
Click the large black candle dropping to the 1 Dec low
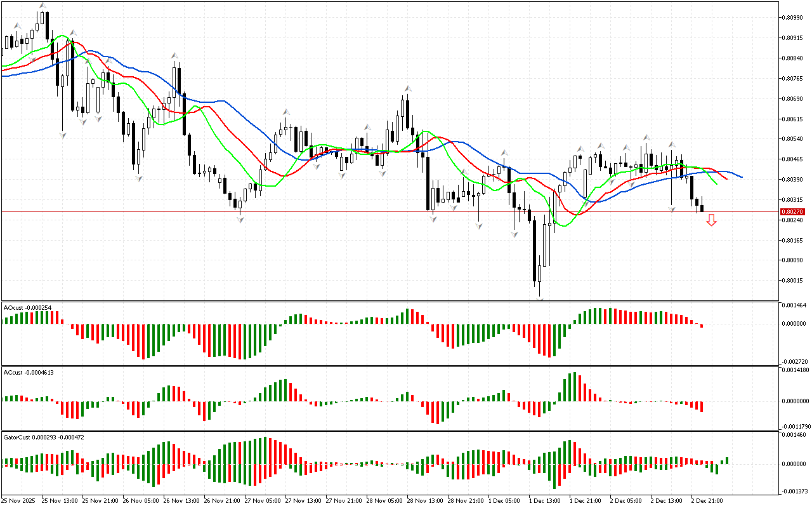tap(534, 250)
